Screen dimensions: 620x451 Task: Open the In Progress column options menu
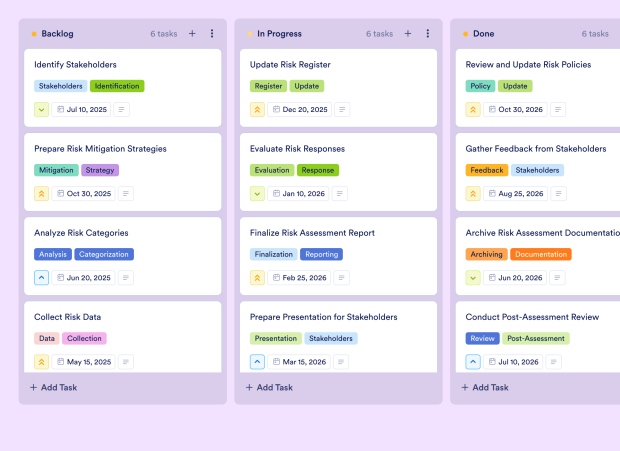point(428,34)
